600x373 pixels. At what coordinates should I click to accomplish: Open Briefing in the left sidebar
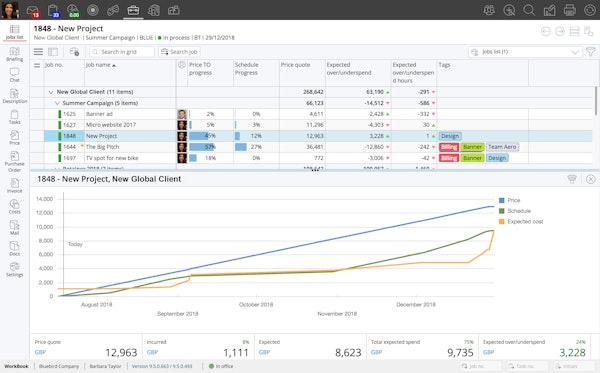tap(15, 54)
